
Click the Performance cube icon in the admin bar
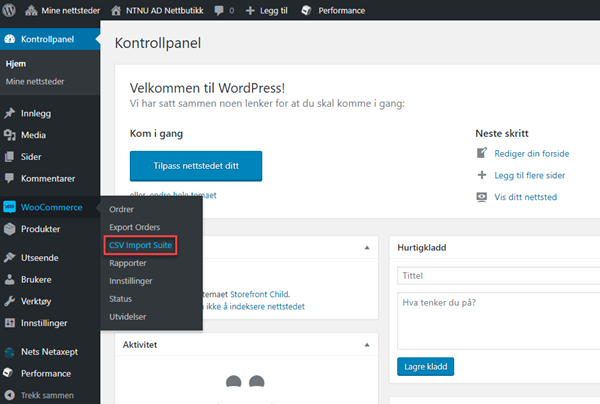306,10
